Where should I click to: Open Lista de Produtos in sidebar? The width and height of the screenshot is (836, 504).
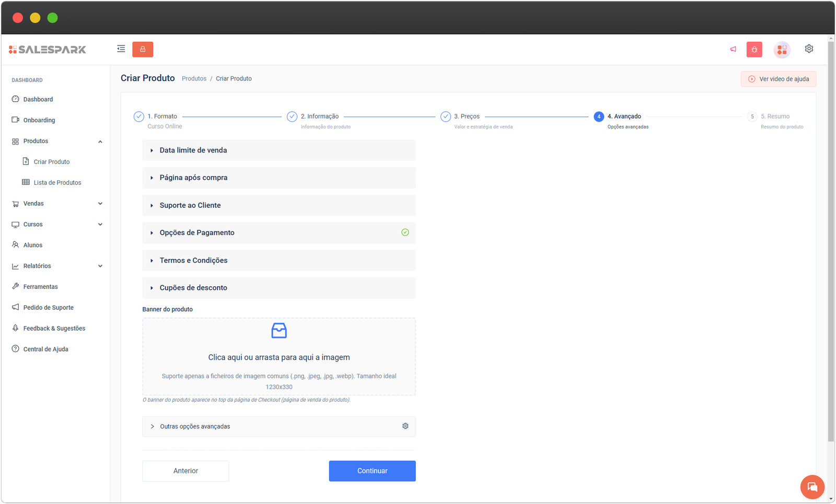[57, 183]
